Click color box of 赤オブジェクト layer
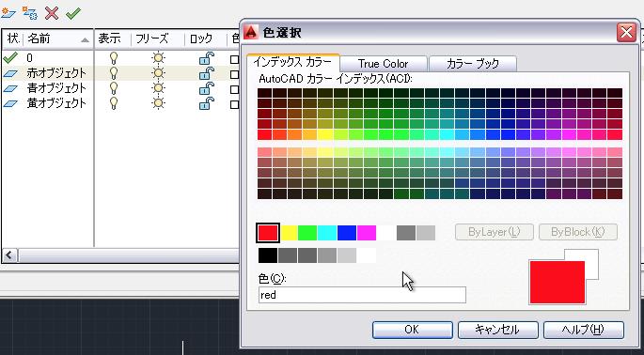This screenshot has height=355, width=644. (x=234, y=74)
